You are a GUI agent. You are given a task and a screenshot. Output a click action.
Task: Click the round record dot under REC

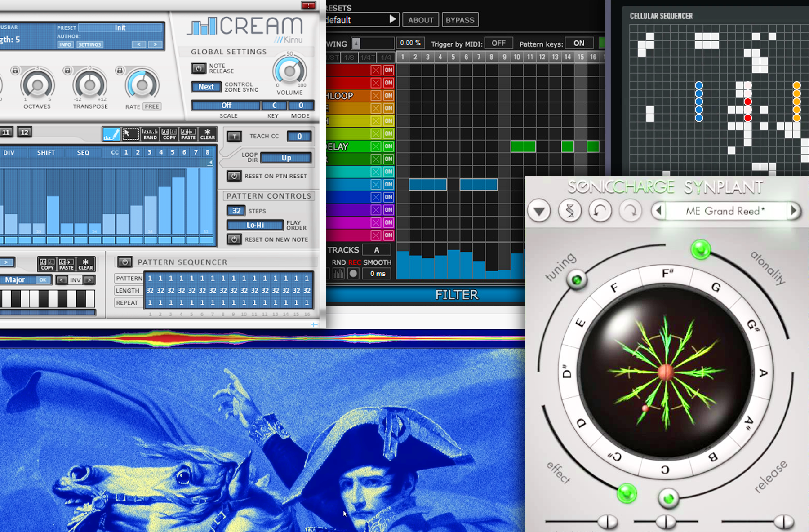(353, 273)
